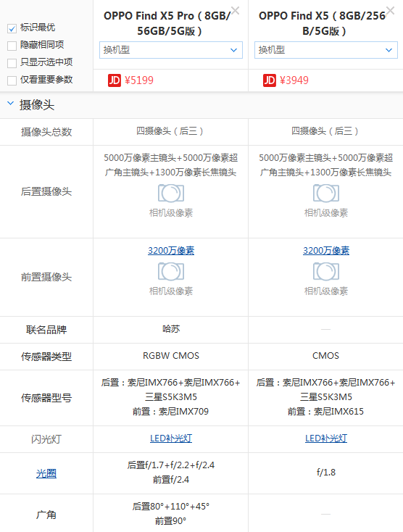Click JD icon next to ¥3949
403x532 pixels.
click(x=270, y=80)
